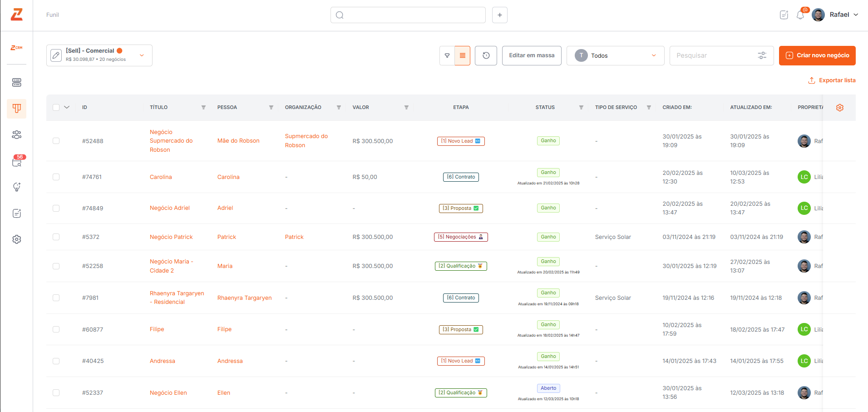This screenshot has width=868, height=412.
Task: Filter by Título column funnel icon
Action: coord(203,108)
